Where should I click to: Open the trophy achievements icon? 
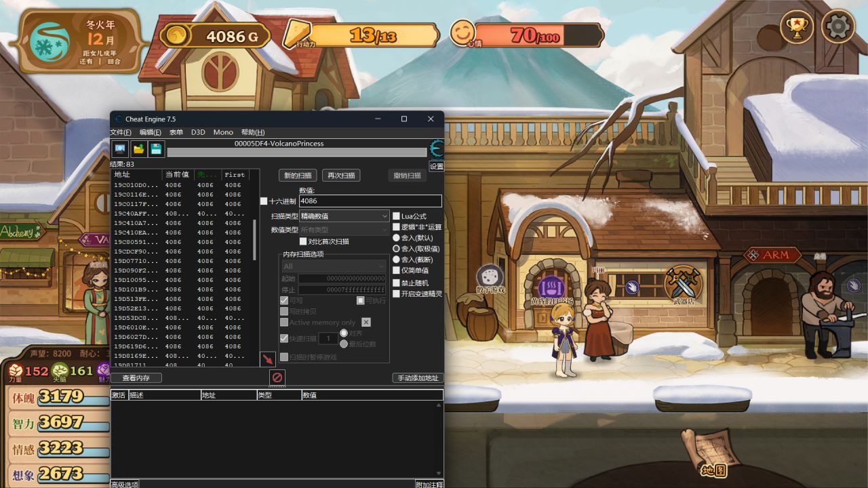pos(796,27)
